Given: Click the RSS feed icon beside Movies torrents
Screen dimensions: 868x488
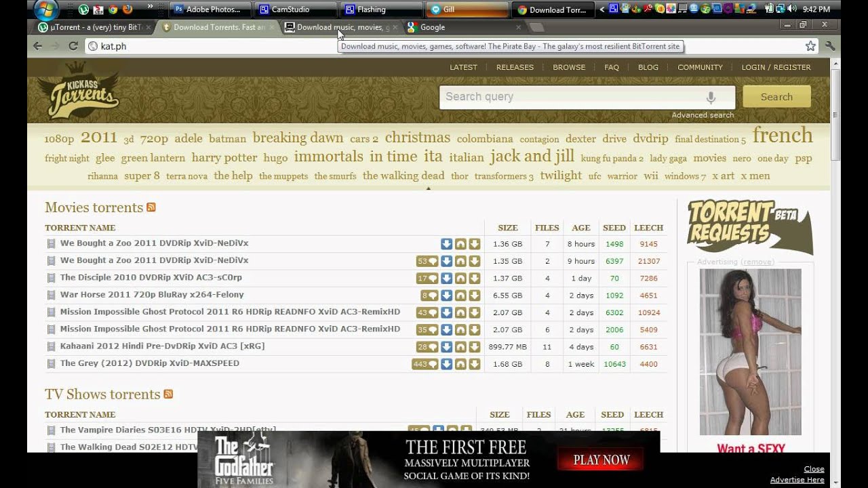Looking at the screenshot, I should point(151,207).
